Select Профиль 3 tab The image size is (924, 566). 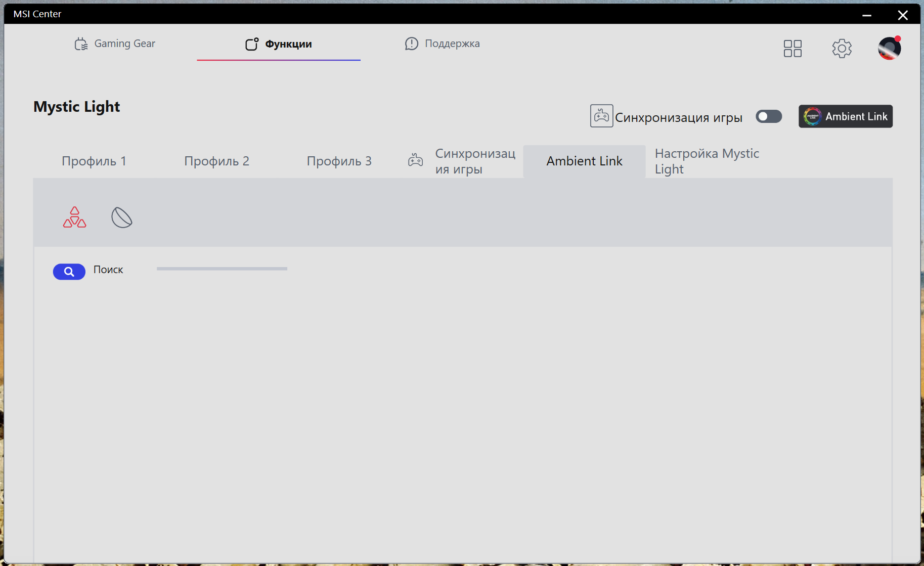coord(339,161)
